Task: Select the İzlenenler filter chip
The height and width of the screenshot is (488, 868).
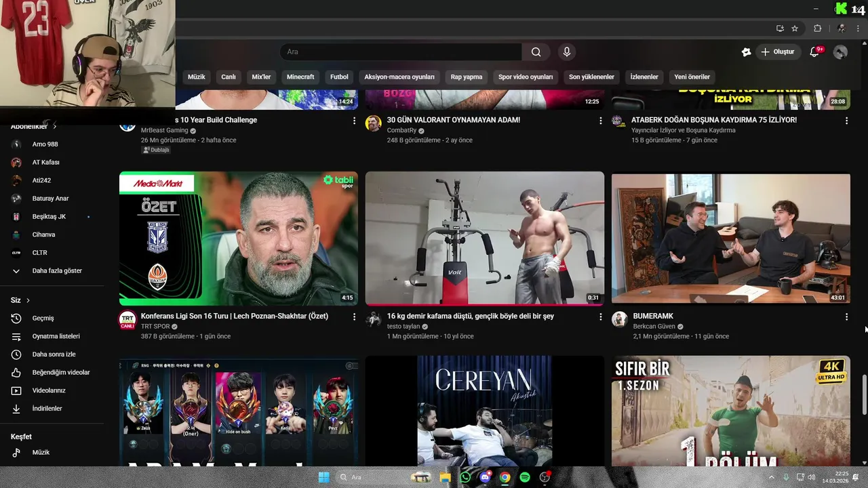Action: pos(644,77)
